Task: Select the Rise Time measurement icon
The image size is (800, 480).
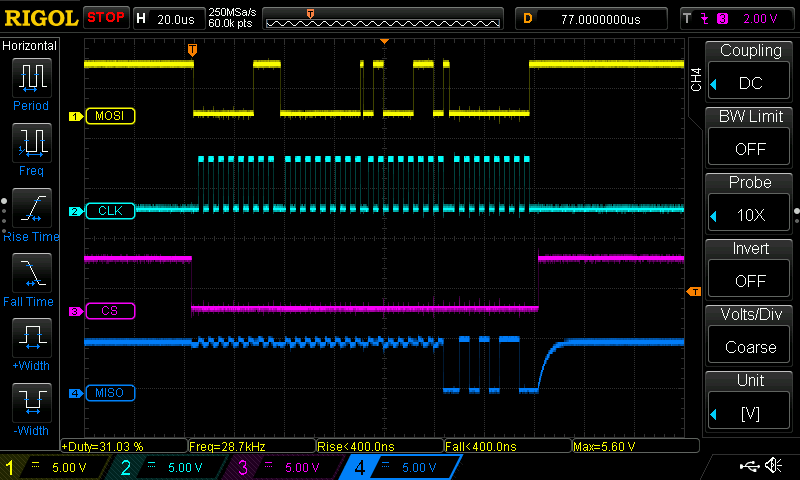Action: pos(32,208)
